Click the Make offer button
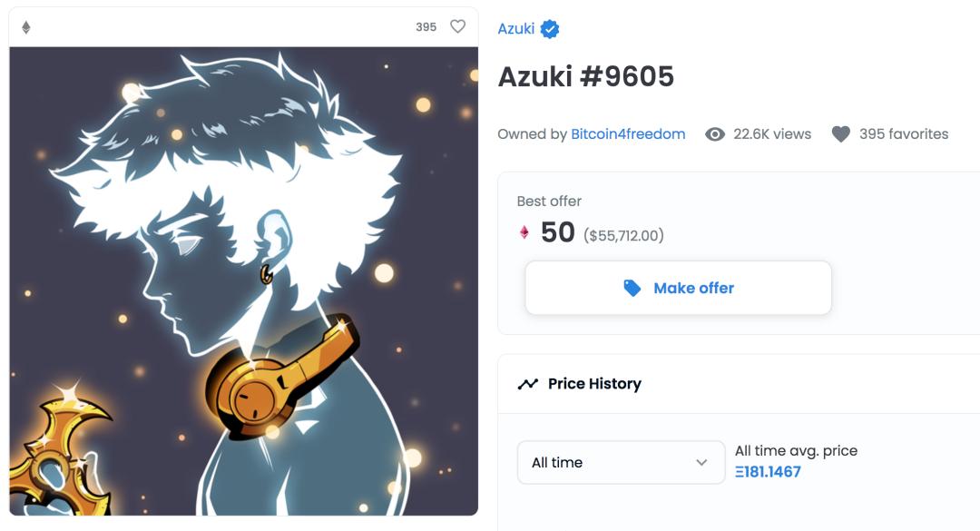This screenshot has height=531, width=980. pyautogui.click(x=678, y=288)
